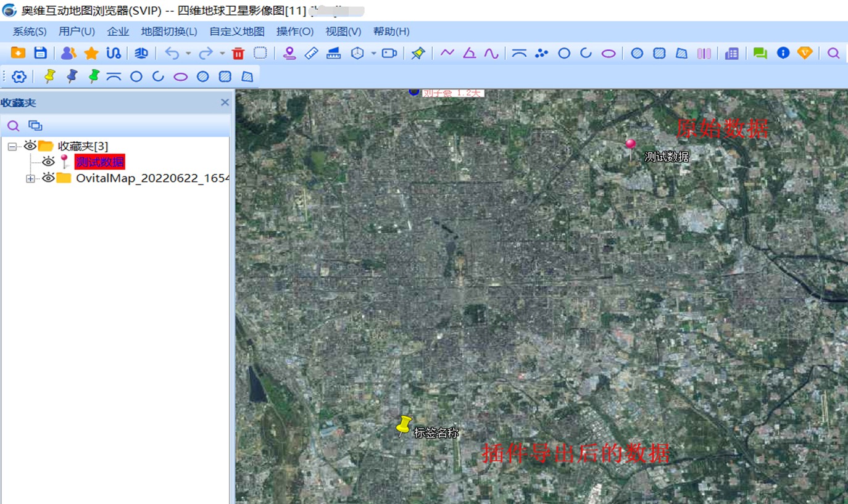Viewport: 848px width, 504px height.
Task: Hide the 测试数据 marker via eye icon
Action: [48, 162]
